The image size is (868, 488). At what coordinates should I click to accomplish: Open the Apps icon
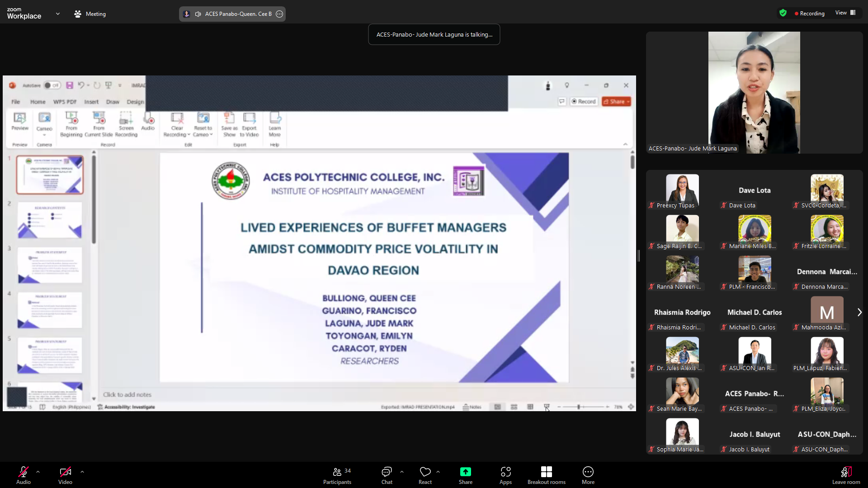click(505, 472)
